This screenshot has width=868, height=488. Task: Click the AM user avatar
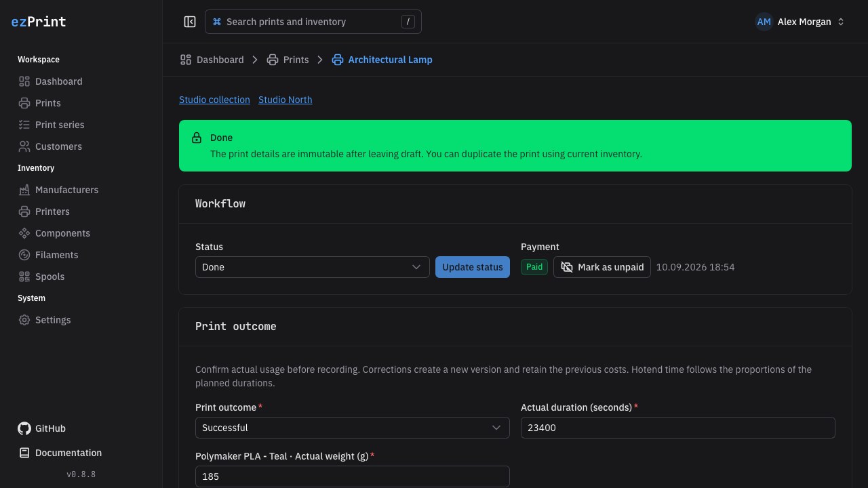click(x=764, y=22)
